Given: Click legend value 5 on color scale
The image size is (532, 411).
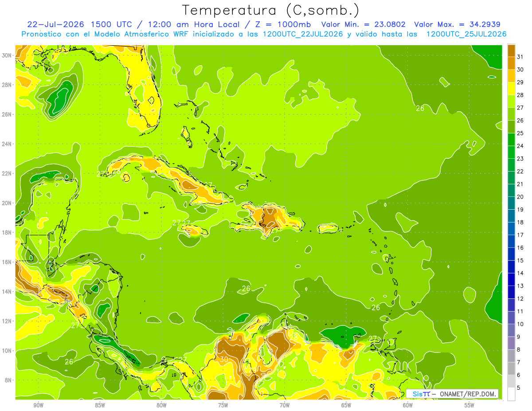Looking at the screenshot, I should 520,388.
